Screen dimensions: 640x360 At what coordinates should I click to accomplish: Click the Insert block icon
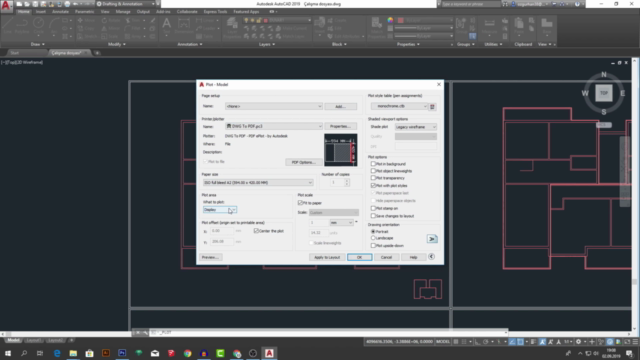pyautogui.click(x=320, y=25)
